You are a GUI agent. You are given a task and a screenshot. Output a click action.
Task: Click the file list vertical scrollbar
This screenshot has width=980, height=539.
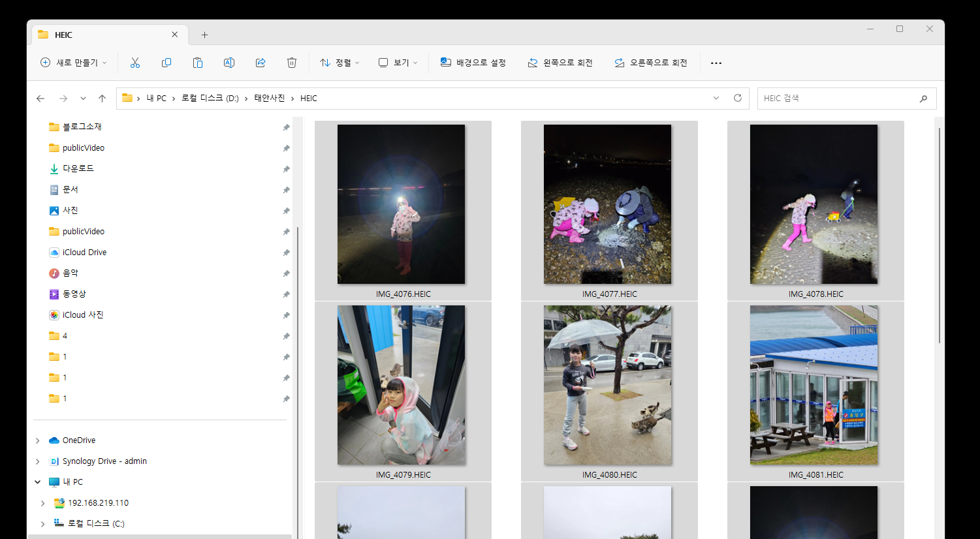[940, 235]
